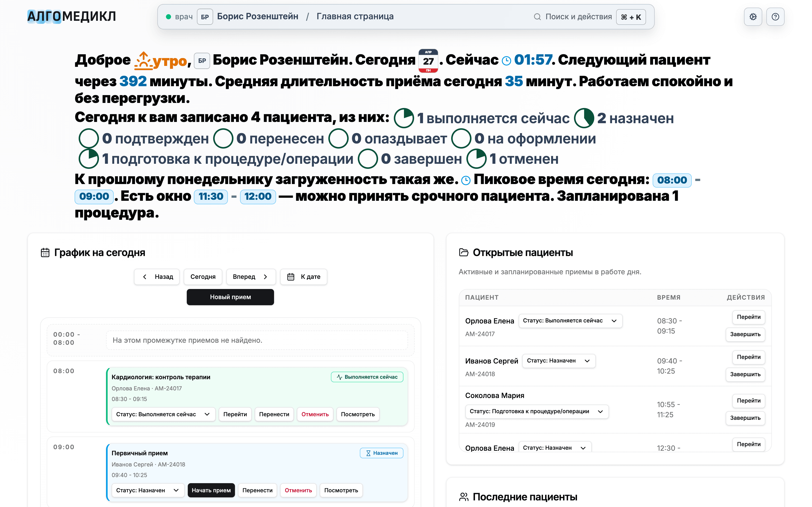Click pie-chart indicator next to 'выполняется сейчас'
Image resolution: width=812 pixels, height=507 pixels.
pyautogui.click(x=404, y=118)
